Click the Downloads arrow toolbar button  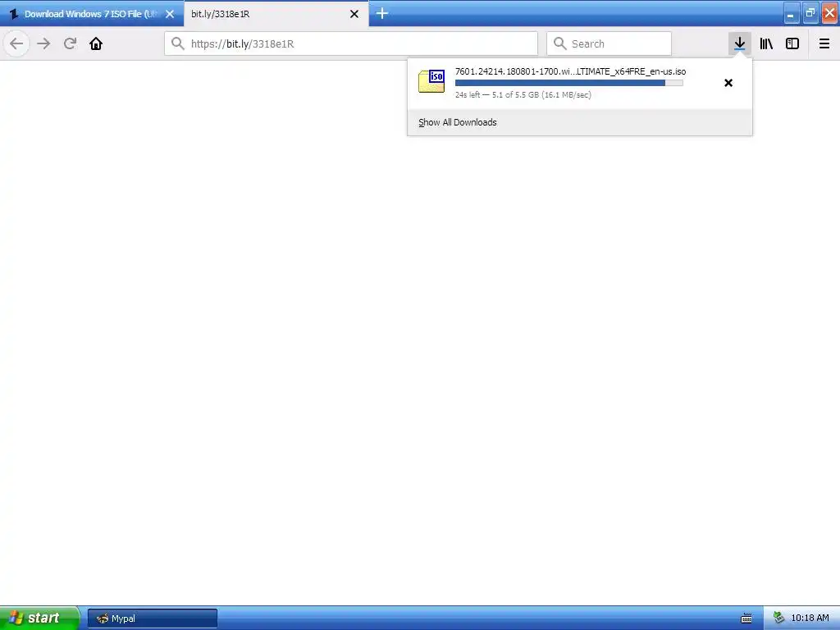click(x=739, y=43)
